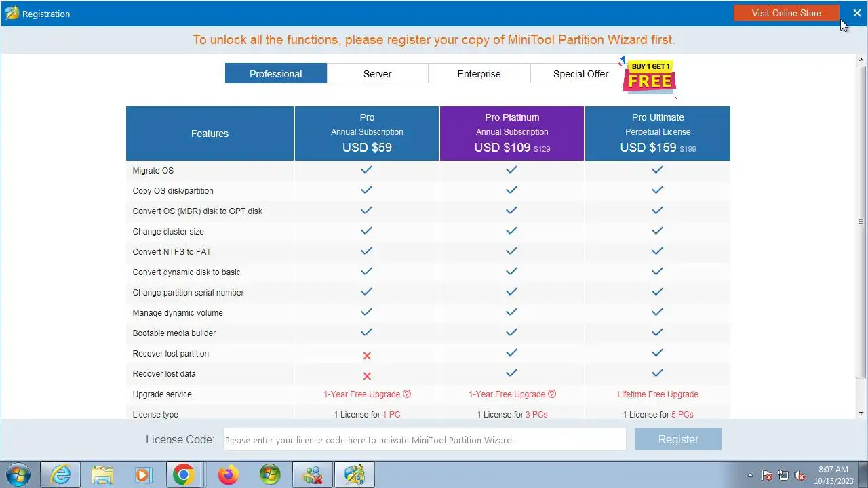Select the Special Offer tab
The height and width of the screenshot is (488, 868).
581,74
